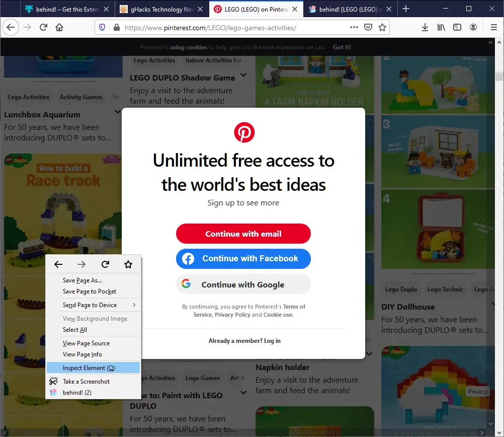Open the Downloads arrow icon
The width and height of the screenshot is (504, 437).
pos(425,27)
